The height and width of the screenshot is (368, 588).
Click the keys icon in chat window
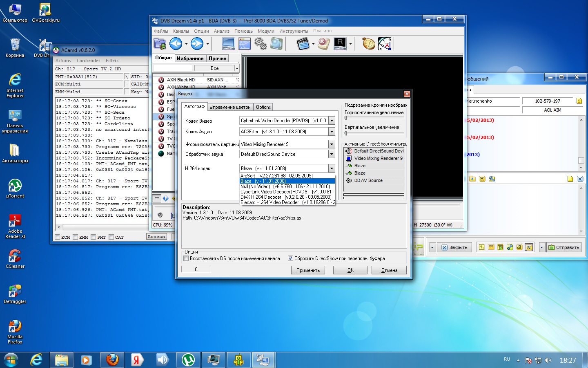coord(492,179)
